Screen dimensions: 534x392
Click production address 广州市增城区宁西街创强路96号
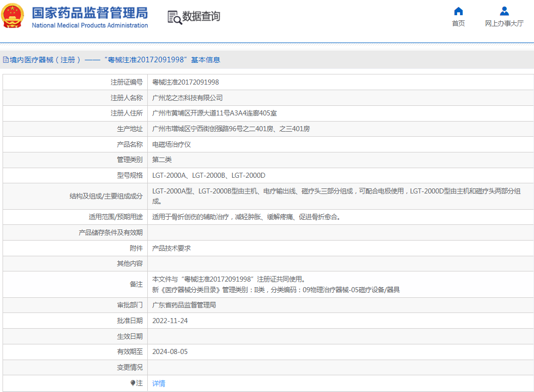pos(231,129)
